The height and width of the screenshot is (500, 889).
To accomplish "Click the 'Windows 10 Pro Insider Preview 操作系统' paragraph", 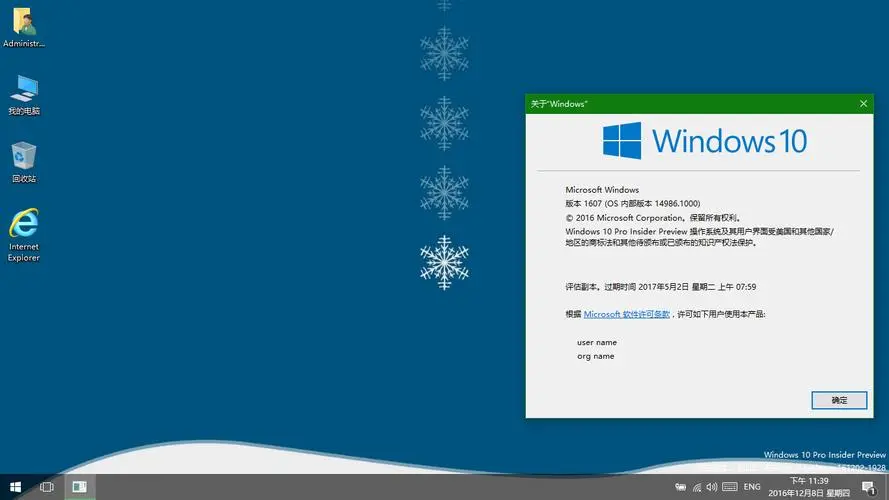I will [x=699, y=237].
